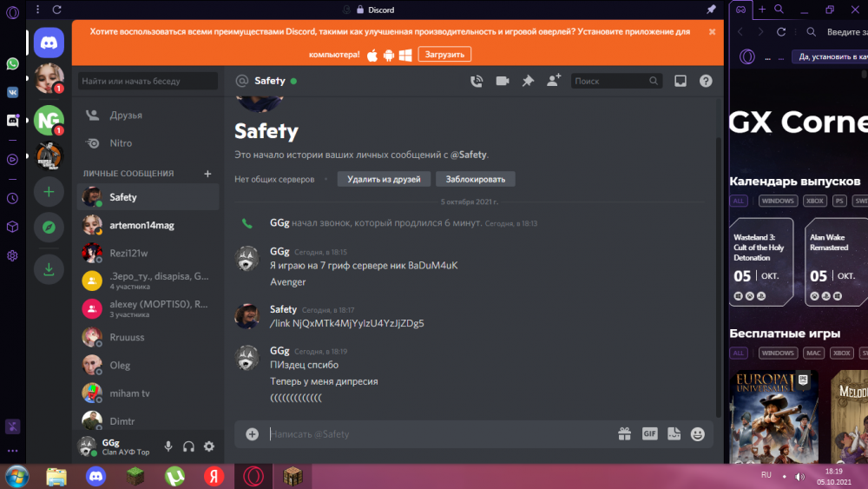
Task: Pin the Discord sidebar panel
Action: point(711,10)
